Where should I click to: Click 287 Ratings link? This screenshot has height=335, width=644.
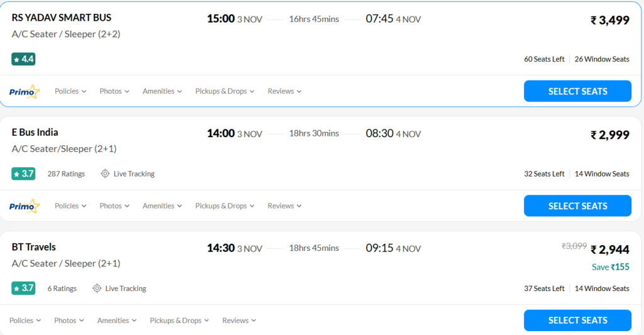click(66, 173)
